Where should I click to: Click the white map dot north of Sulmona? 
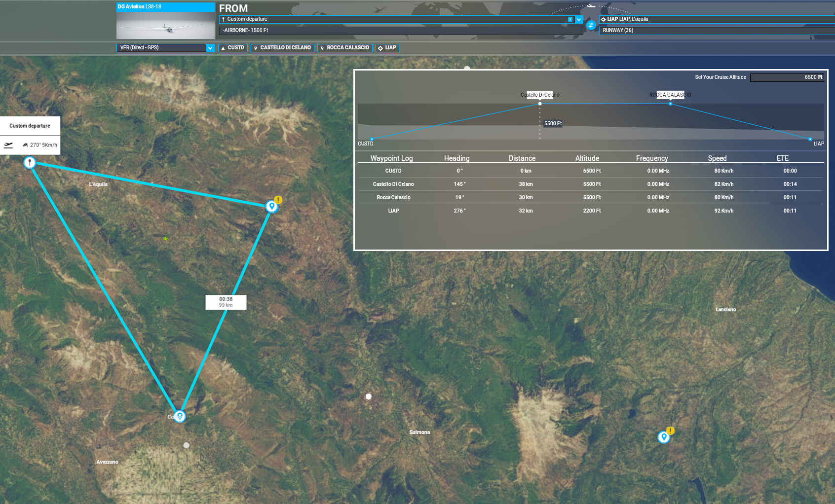368,396
